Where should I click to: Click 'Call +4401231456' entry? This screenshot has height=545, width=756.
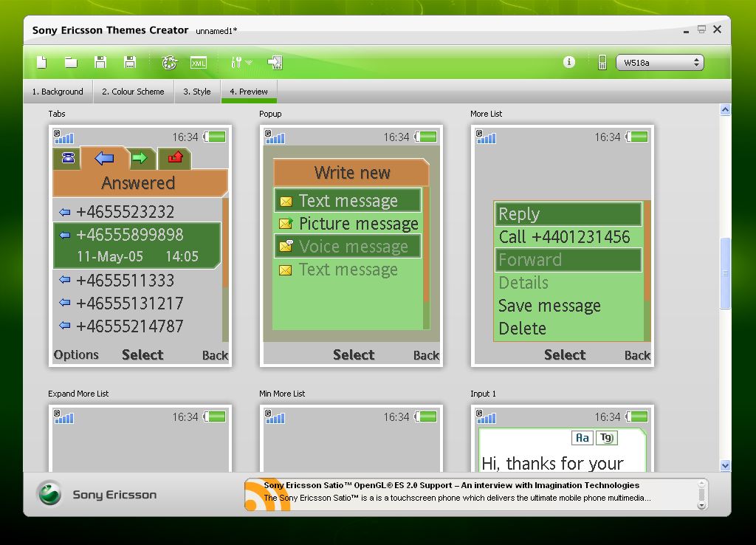564,237
